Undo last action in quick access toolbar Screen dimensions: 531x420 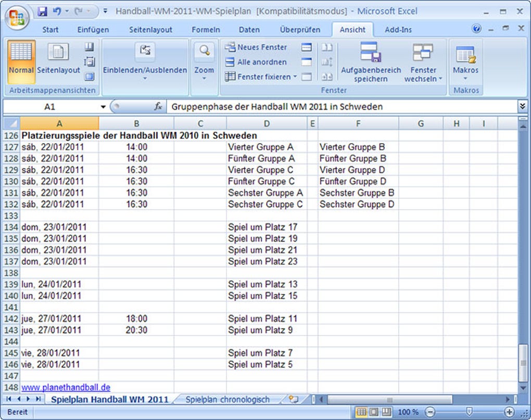(x=57, y=11)
